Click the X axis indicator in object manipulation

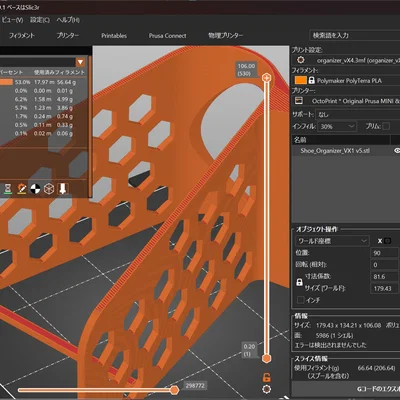point(380,241)
